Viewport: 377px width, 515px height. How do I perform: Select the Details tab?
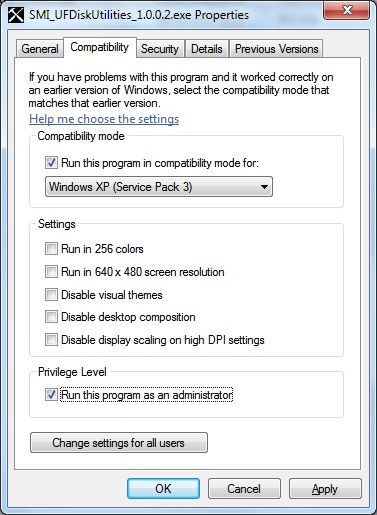207,49
